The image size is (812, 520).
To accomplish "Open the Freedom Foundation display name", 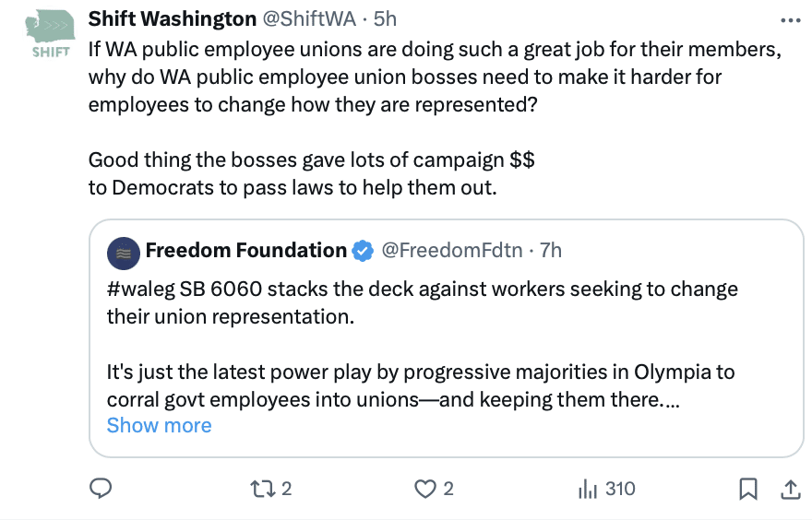I will [x=245, y=250].
